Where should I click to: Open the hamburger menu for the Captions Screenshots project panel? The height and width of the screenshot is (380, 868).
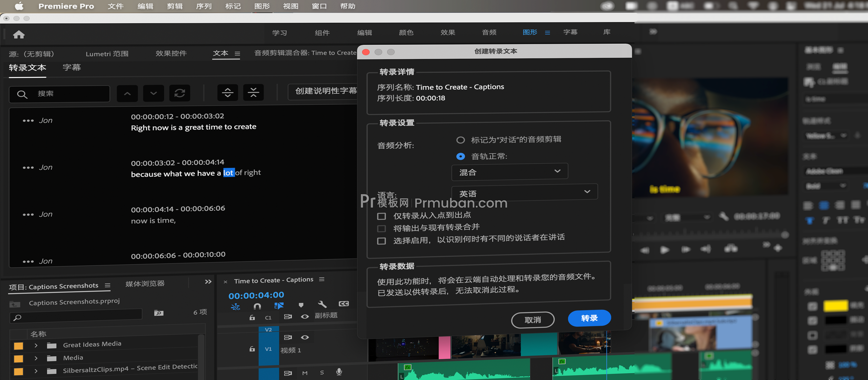(x=107, y=285)
